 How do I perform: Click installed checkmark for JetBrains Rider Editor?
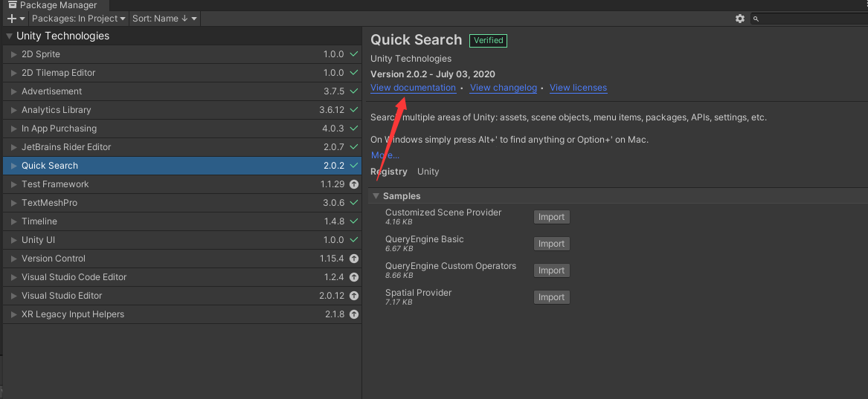[x=354, y=147]
